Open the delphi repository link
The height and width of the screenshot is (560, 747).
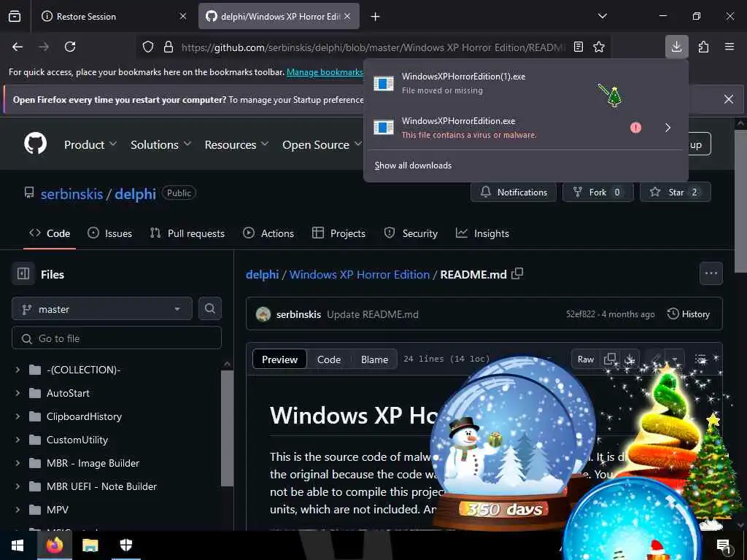click(x=135, y=194)
